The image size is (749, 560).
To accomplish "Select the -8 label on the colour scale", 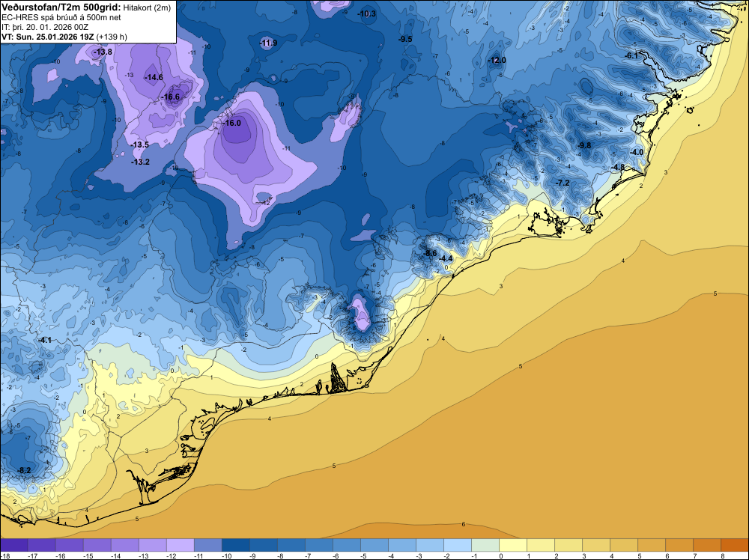I will pos(282,556).
